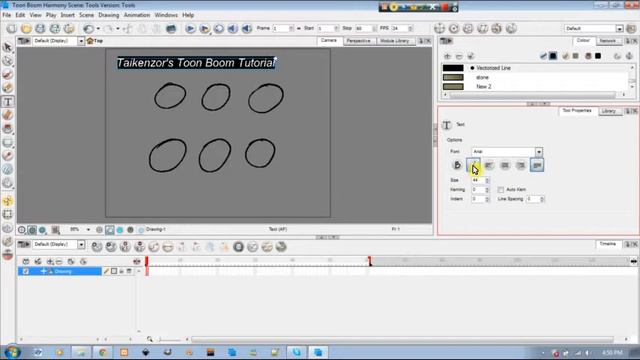
Task: Open the File menu
Action: pyautogui.click(x=7, y=15)
